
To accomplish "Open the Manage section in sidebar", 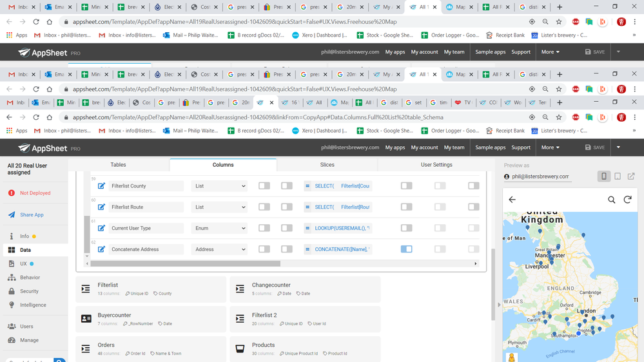I will (x=29, y=340).
